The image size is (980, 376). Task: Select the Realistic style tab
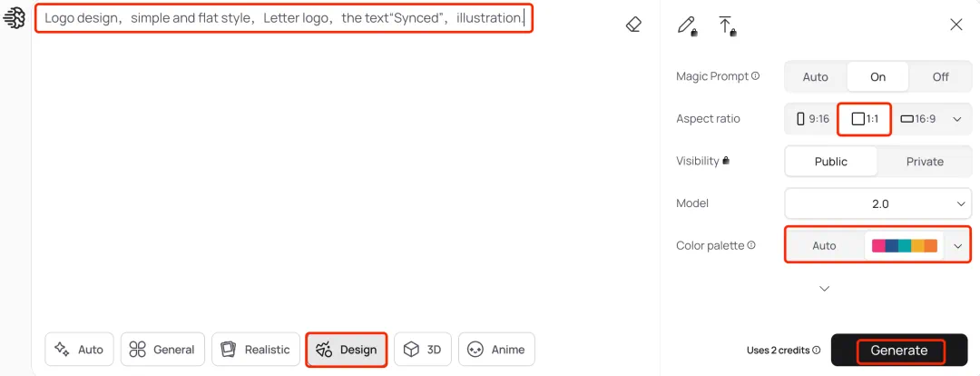point(257,350)
